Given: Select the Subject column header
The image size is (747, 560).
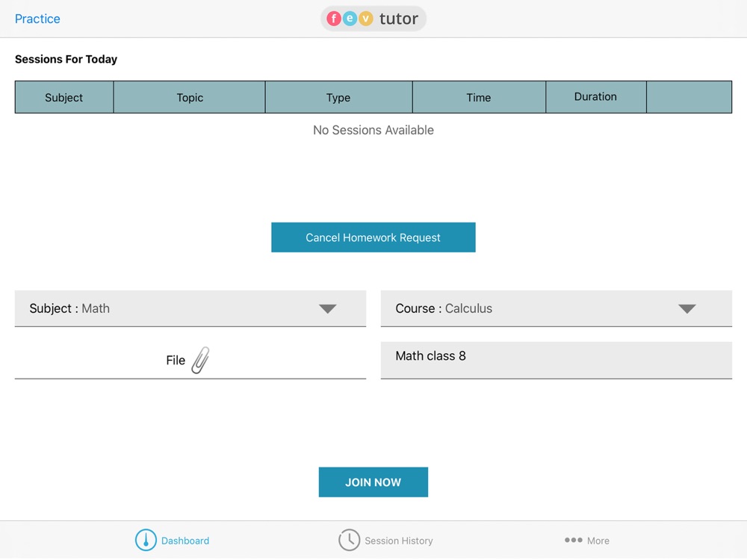Looking at the screenshot, I should [x=64, y=97].
